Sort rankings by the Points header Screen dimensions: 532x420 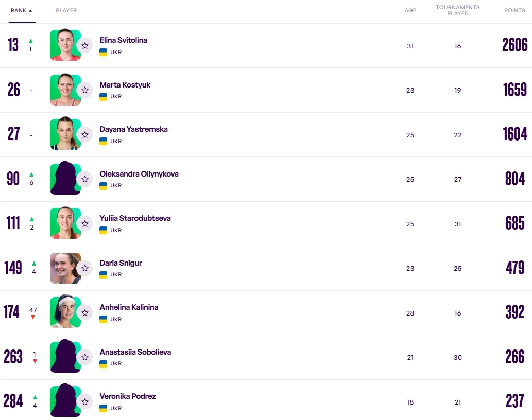tap(514, 11)
